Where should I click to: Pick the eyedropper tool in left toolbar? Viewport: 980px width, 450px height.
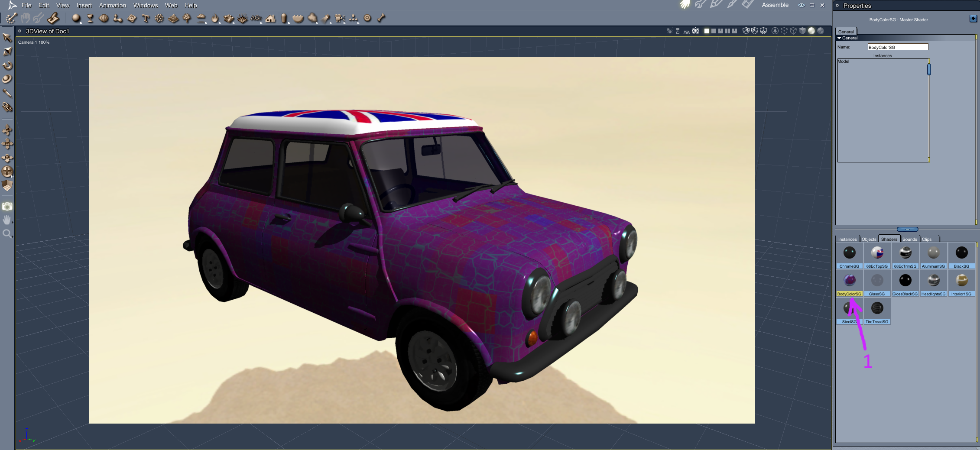point(7,93)
